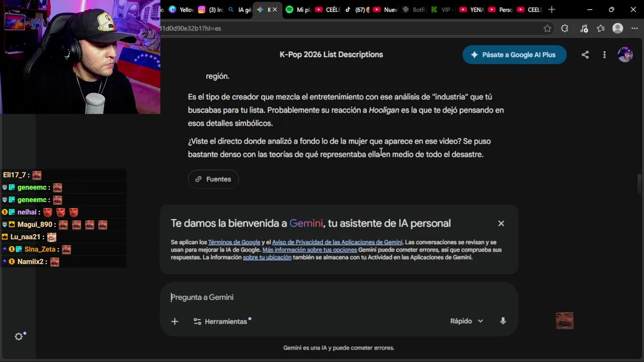The image size is (644, 362).
Task: Open the browser profile avatar
Action: pos(618,29)
